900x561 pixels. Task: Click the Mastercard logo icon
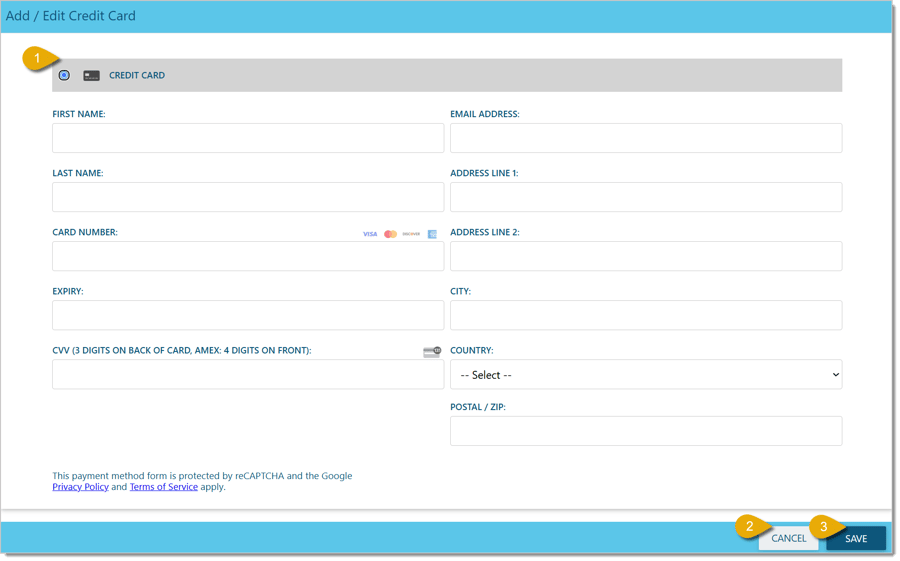pos(391,234)
